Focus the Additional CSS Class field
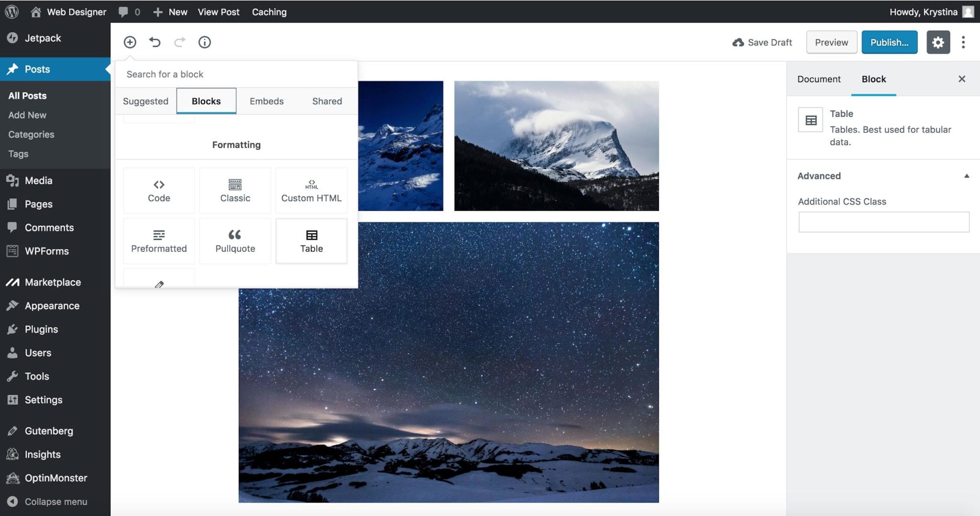980x516 pixels. click(x=883, y=222)
